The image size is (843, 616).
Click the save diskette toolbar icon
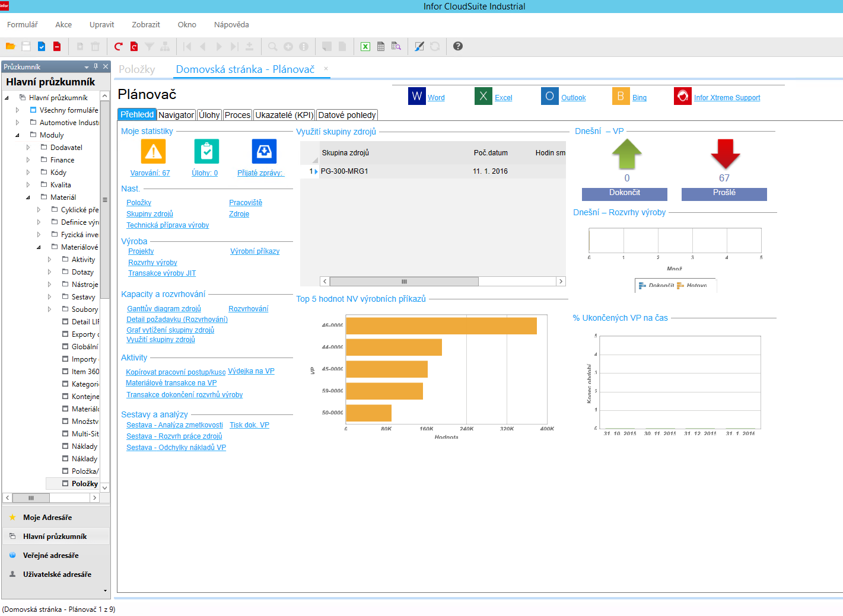pos(26,46)
